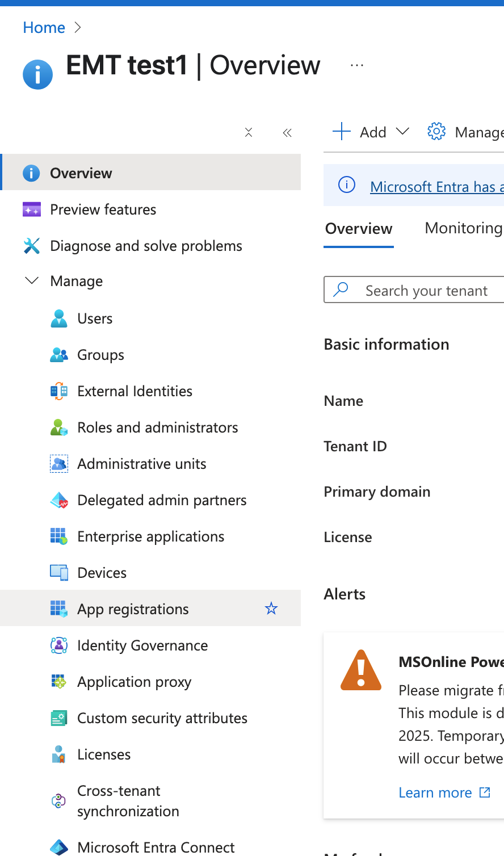Click the Delegated admin partners icon
Viewport: 504px width, 856px height.
pos(59,500)
